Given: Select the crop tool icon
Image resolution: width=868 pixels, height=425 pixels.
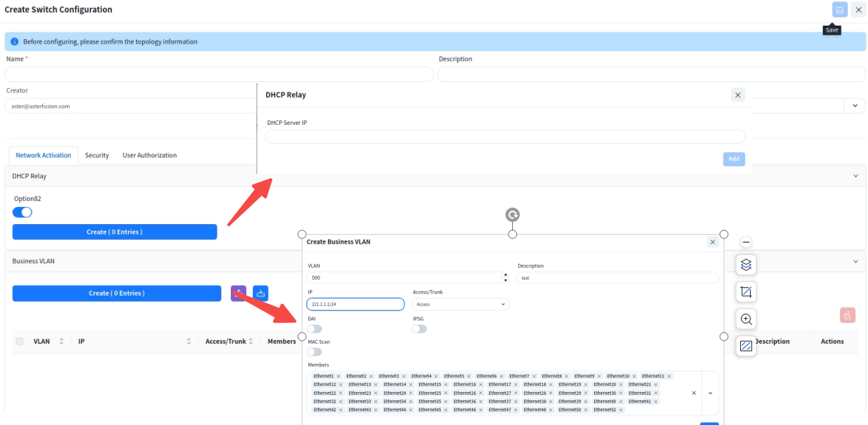Looking at the screenshot, I should (746, 292).
